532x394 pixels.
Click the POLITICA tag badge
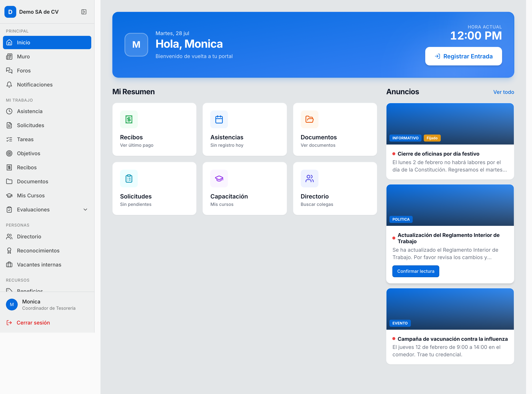(401, 219)
